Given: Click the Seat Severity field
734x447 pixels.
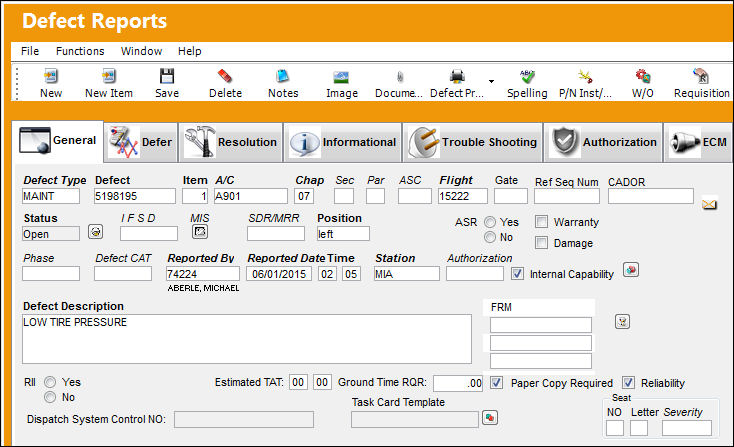Looking at the screenshot, I should [686, 428].
